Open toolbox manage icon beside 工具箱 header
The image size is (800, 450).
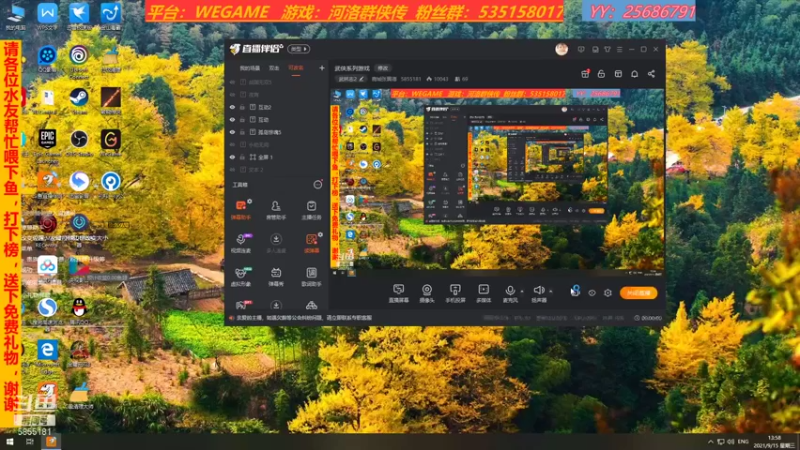[317, 185]
